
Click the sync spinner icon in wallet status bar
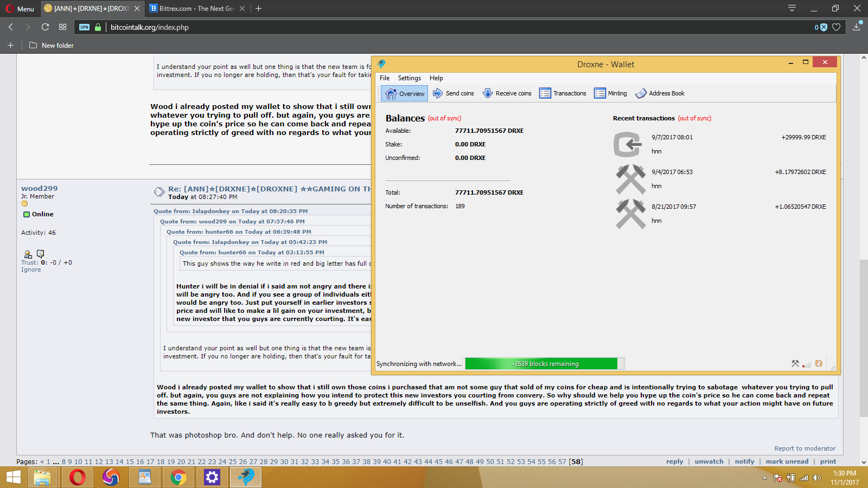[819, 364]
